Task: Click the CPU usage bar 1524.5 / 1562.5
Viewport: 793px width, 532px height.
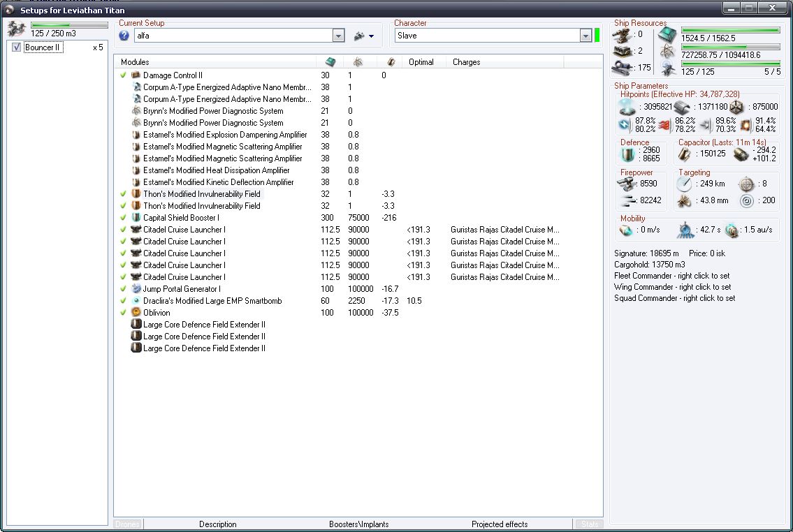Action: 730,30
